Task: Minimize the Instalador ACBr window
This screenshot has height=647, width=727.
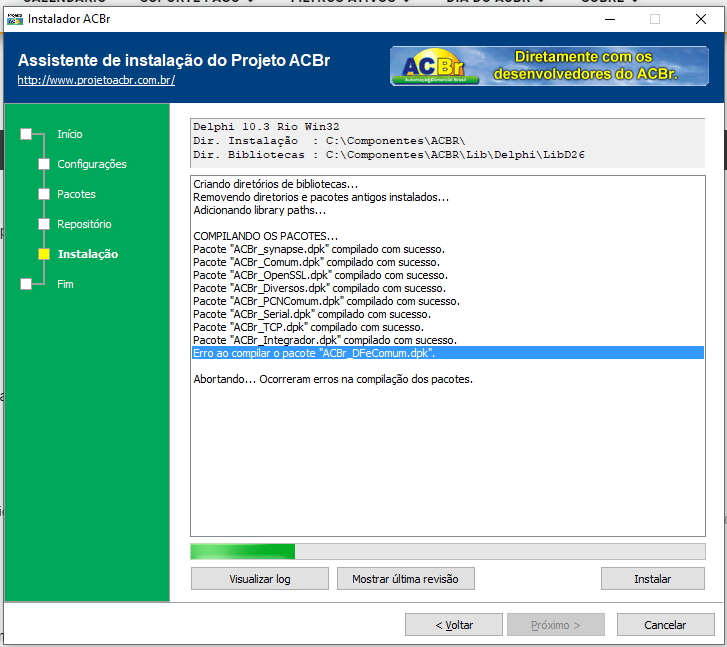Action: click(610, 19)
